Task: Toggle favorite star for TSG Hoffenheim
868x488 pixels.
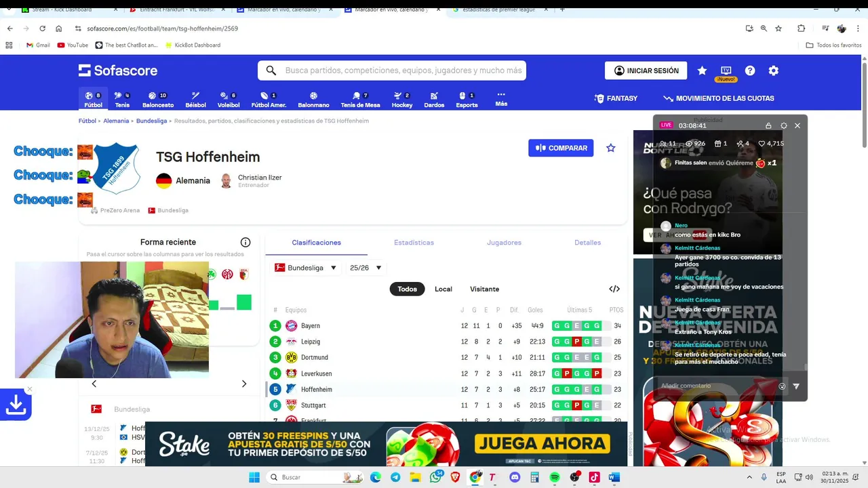Action: [x=611, y=148]
